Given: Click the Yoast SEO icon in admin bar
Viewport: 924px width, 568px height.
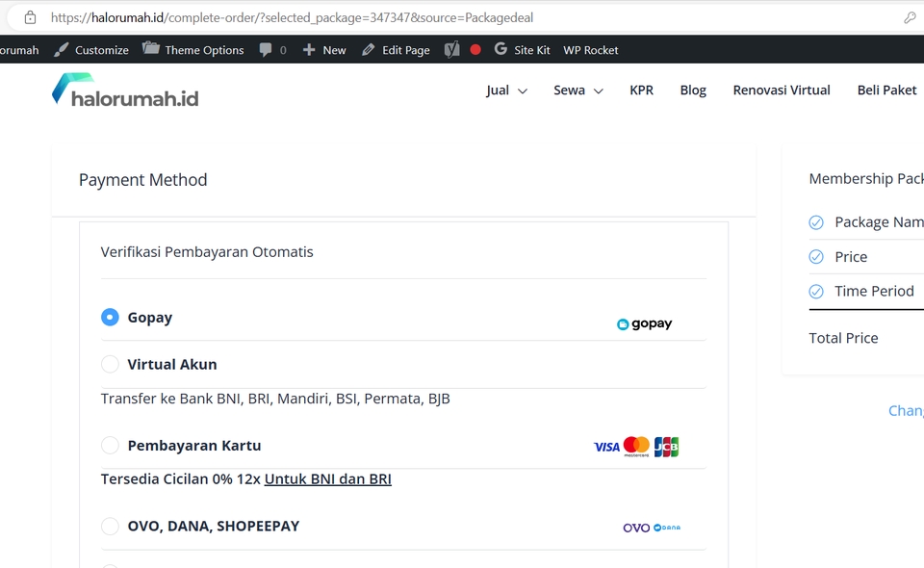Looking at the screenshot, I should tap(451, 49).
